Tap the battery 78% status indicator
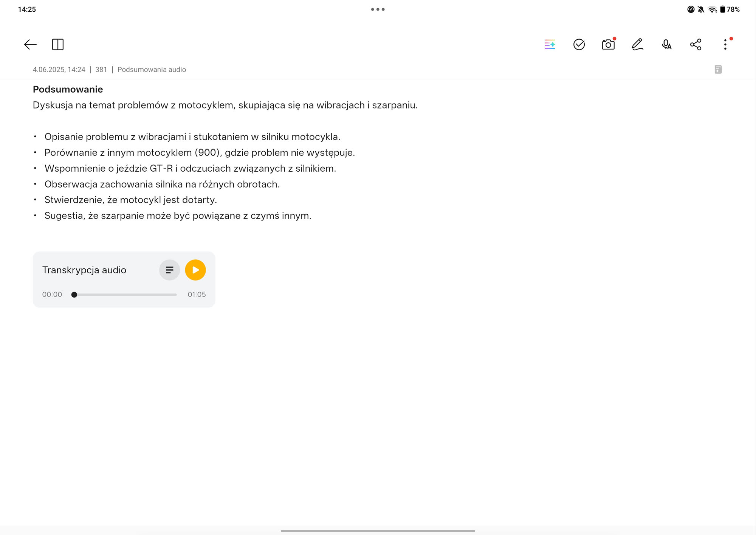 pyautogui.click(x=730, y=9)
